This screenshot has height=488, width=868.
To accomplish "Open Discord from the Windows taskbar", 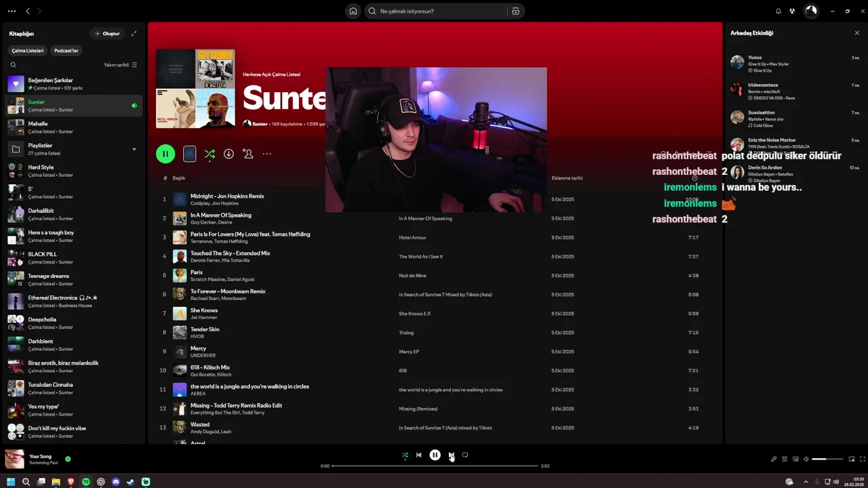I will pyautogui.click(x=116, y=482).
